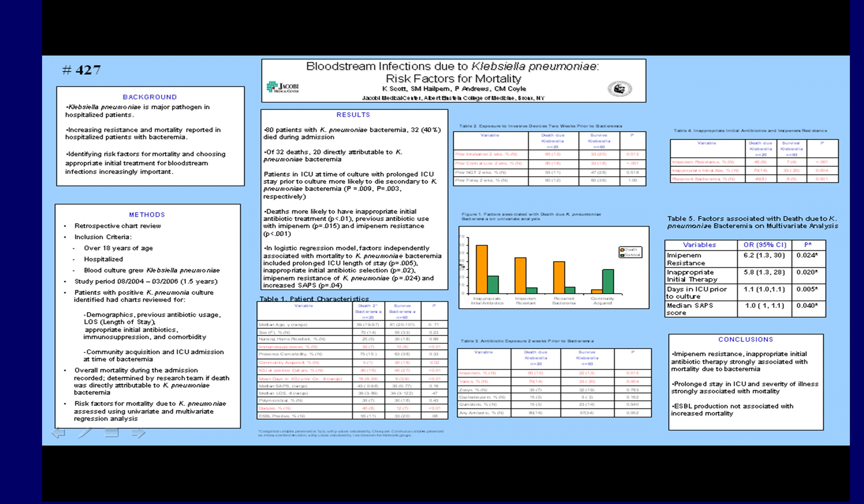Click the Table 2 invasive devices caption
The width and height of the screenshot is (864, 504).
pos(541,126)
